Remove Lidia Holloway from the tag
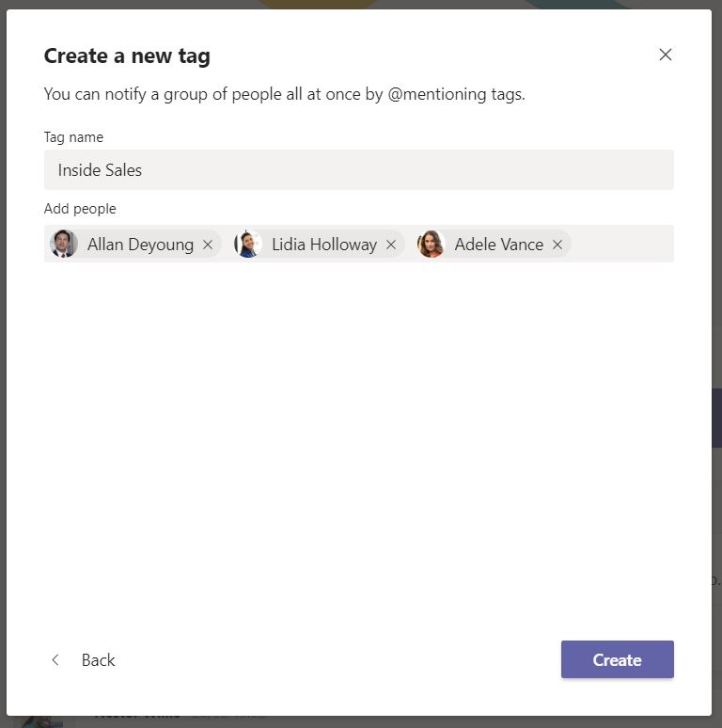 391,245
